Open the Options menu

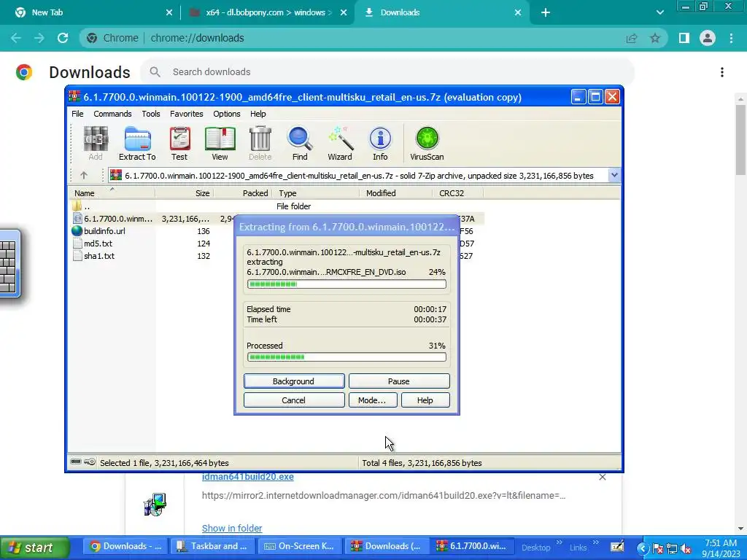tap(227, 114)
